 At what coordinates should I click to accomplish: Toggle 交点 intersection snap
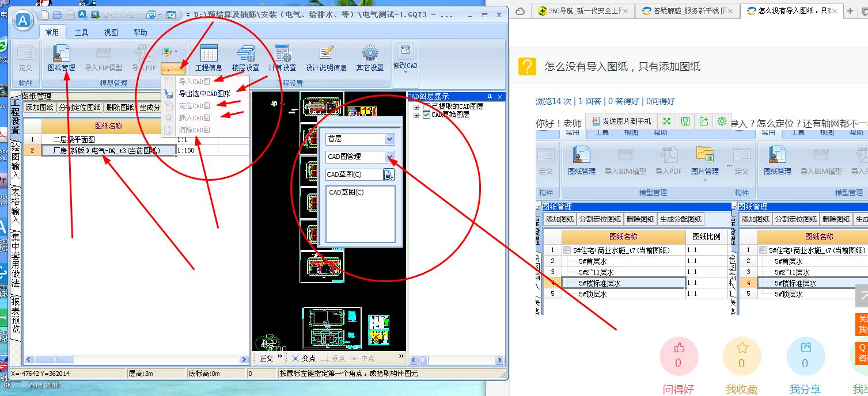pyautogui.click(x=304, y=358)
